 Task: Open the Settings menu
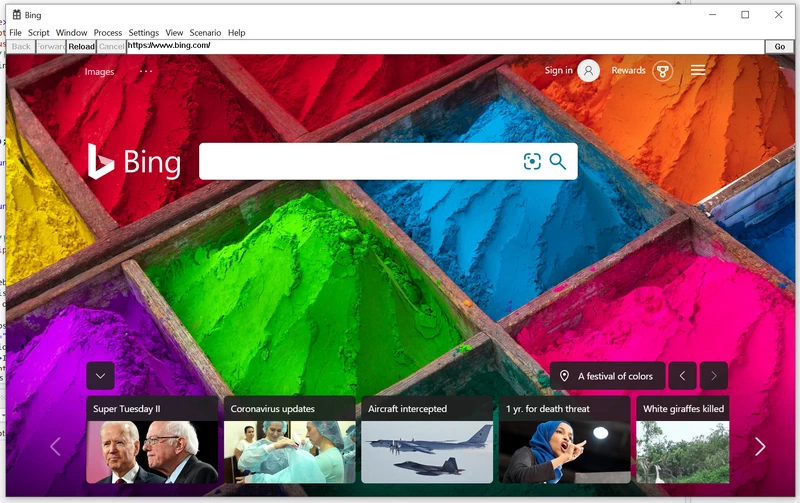coord(143,33)
